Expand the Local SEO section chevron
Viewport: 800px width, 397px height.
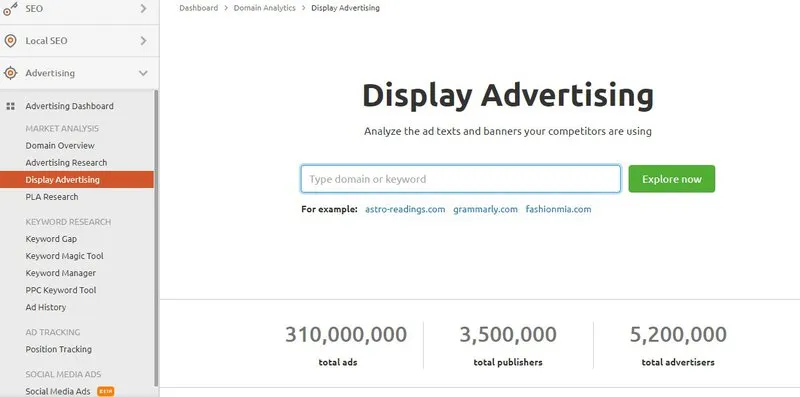[x=143, y=41]
